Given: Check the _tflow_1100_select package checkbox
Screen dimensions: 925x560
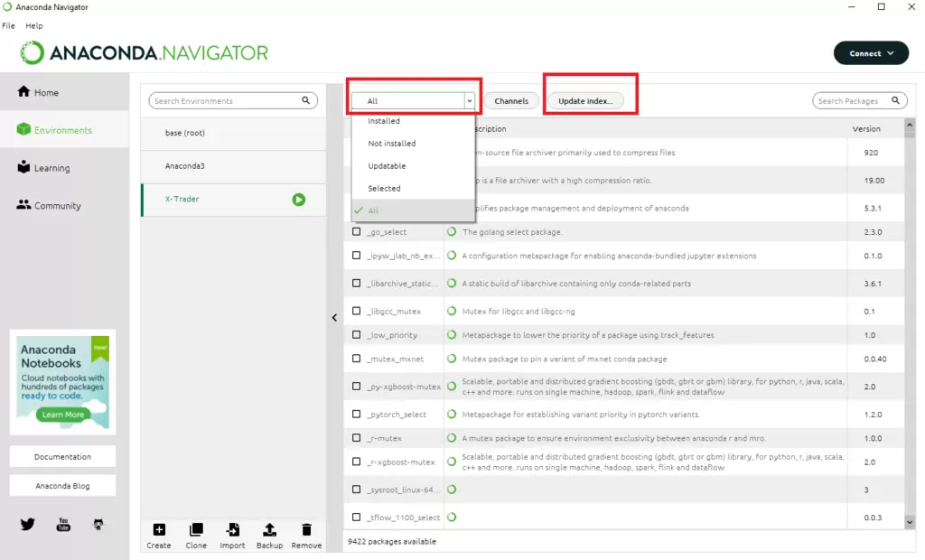Looking at the screenshot, I should click(356, 517).
